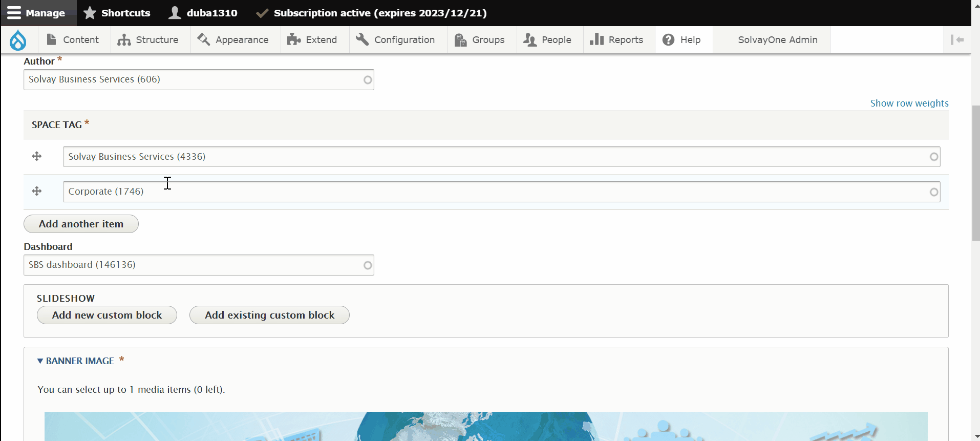
Task: Open the Reports chart menu
Action: 616,40
